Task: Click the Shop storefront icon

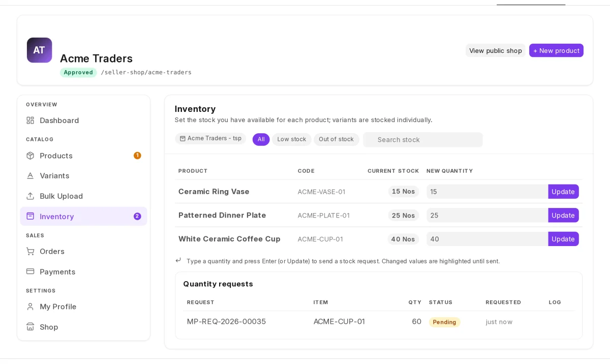Action: pos(30,327)
